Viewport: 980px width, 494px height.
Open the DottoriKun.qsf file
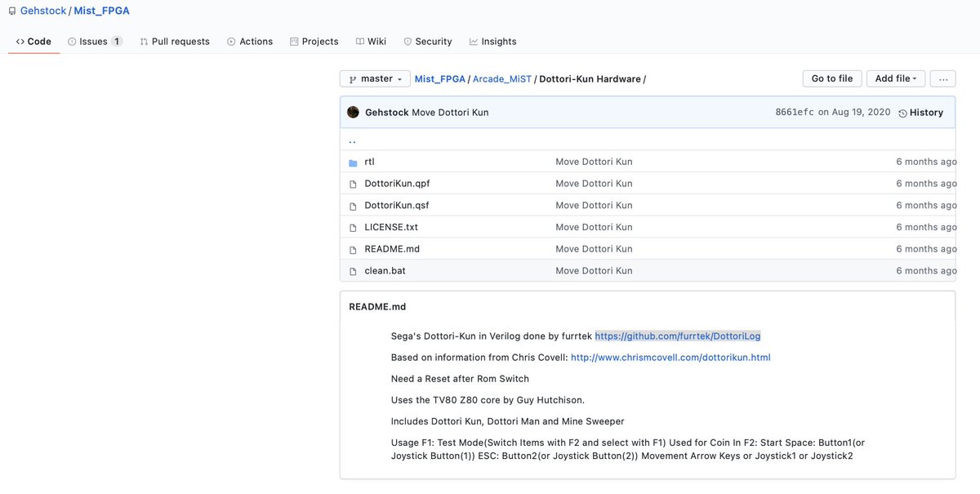[396, 205]
